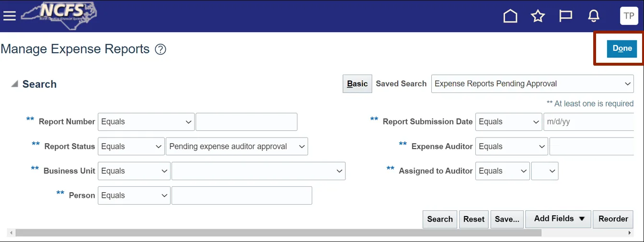Click the Reset button

[x=473, y=219]
